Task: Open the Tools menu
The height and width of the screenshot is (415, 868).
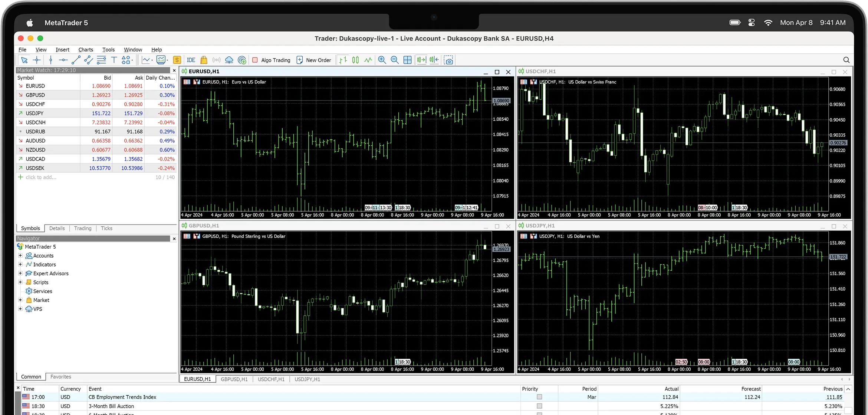Action: pos(108,50)
